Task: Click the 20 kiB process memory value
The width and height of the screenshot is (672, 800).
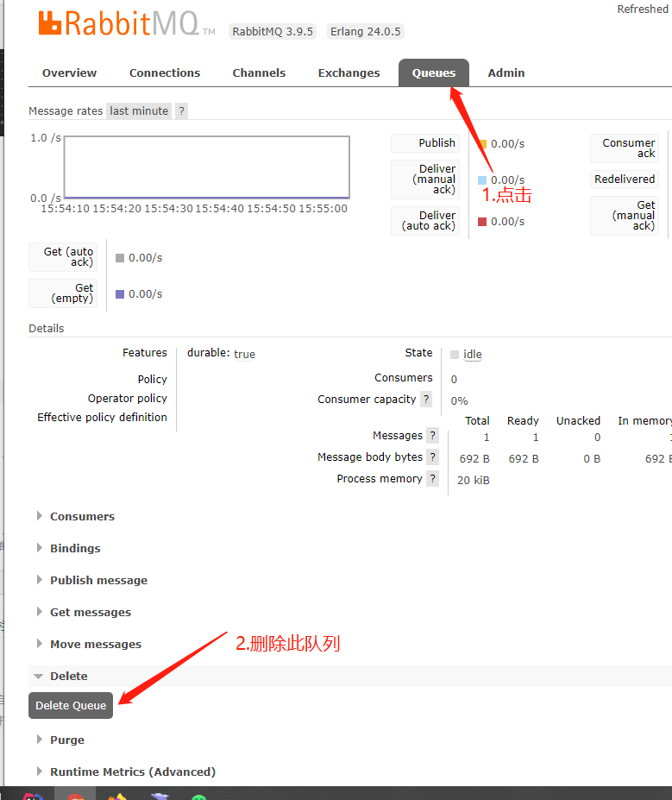Action: tap(473, 480)
